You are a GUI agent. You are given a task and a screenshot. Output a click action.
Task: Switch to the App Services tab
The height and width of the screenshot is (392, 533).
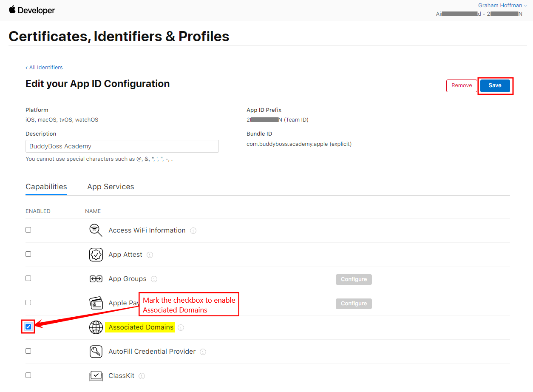click(x=111, y=187)
